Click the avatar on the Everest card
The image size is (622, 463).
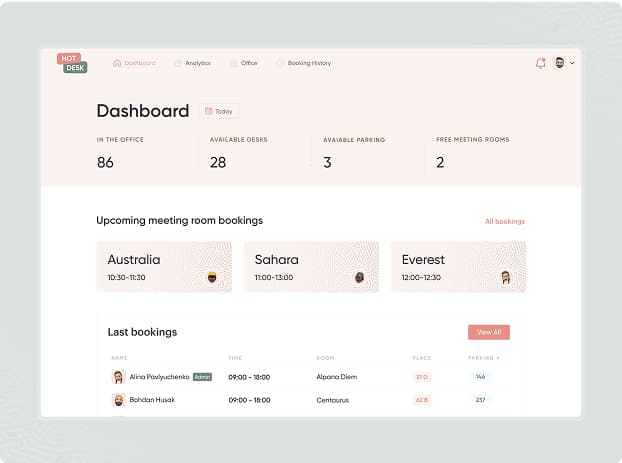pyautogui.click(x=506, y=277)
